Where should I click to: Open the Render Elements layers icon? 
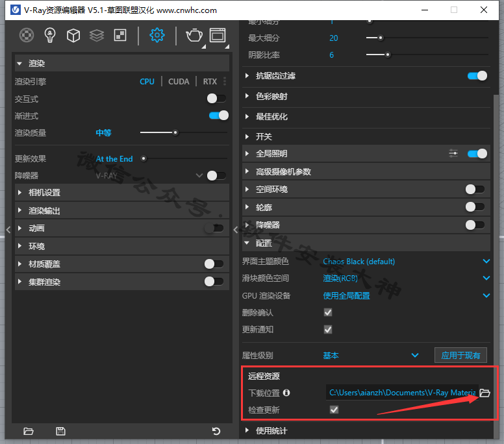(x=96, y=35)
